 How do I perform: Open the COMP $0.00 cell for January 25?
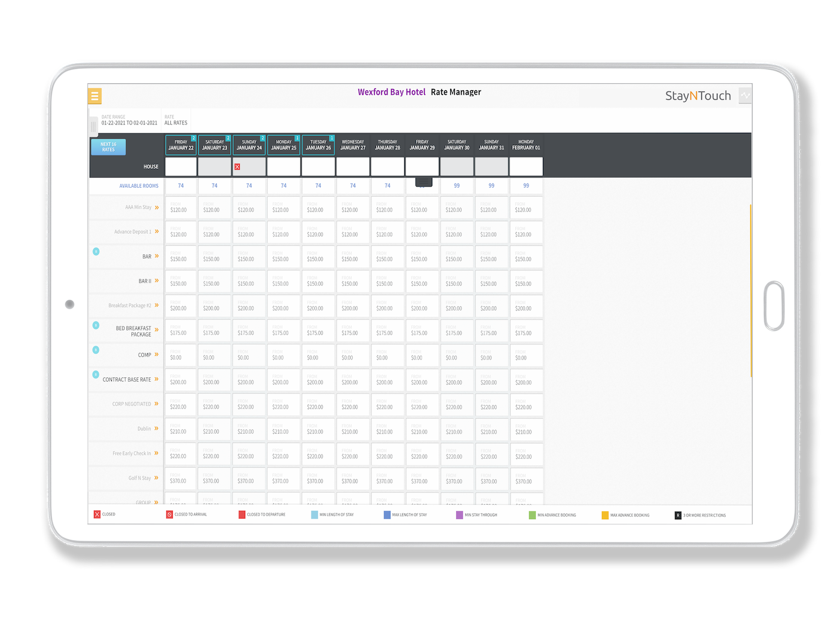click(284, 355)
